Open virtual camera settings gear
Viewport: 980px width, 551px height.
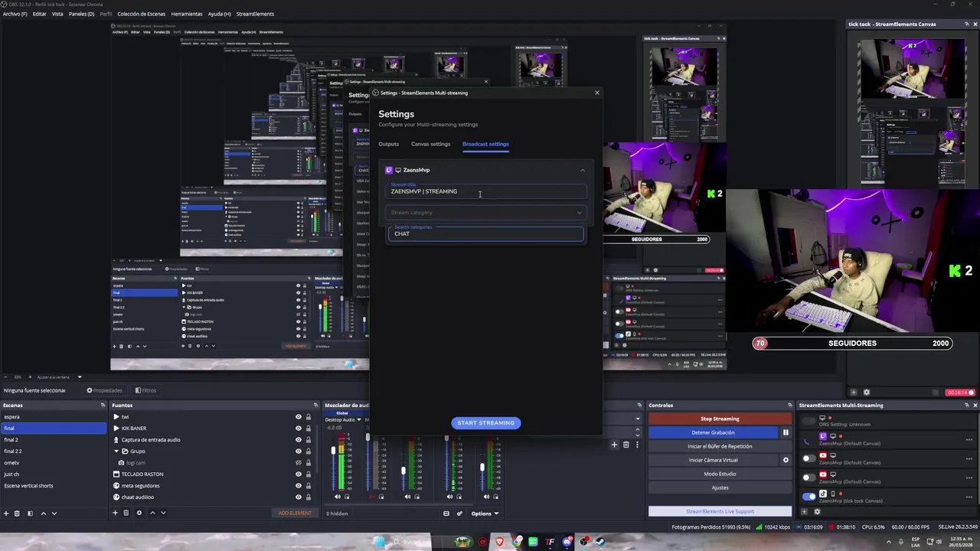tap(785, 460)
